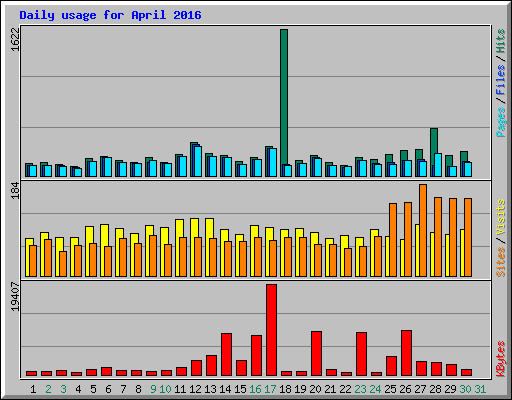The height and width of the screenshot is (400, 512).
Task: Click green day label 9 on the x-axis
Action: (x=153, y=389)
